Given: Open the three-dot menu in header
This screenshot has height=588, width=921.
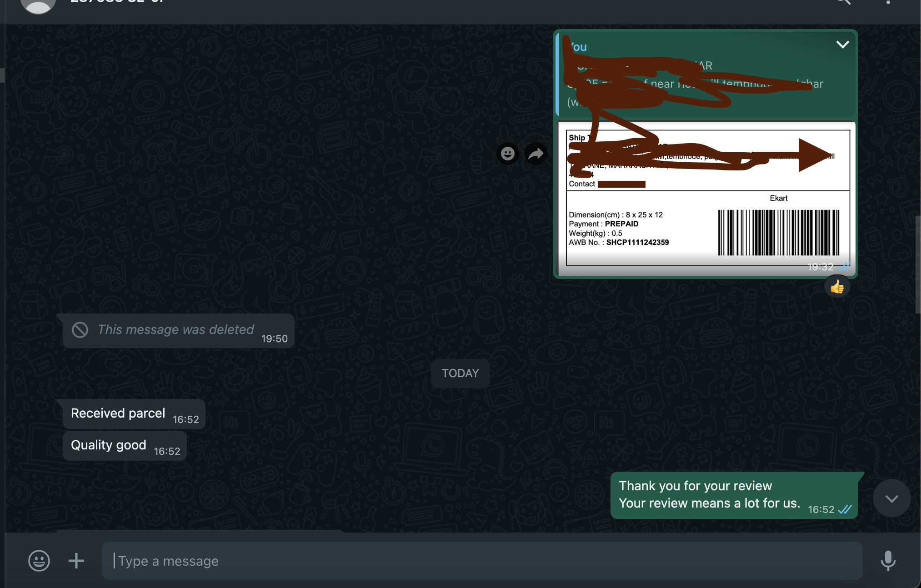Looking at the screenshot, I should click(888, 2).
